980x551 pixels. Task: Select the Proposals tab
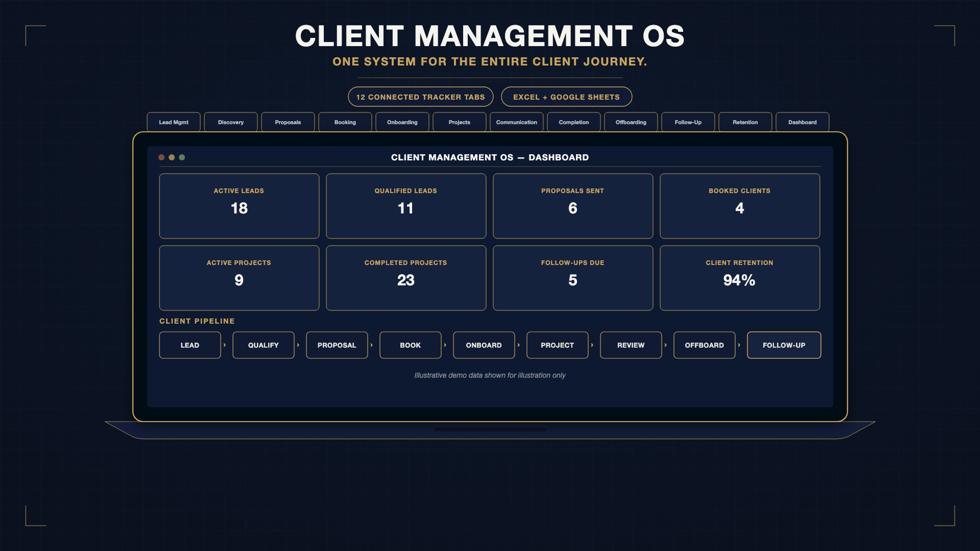(288, 122)
